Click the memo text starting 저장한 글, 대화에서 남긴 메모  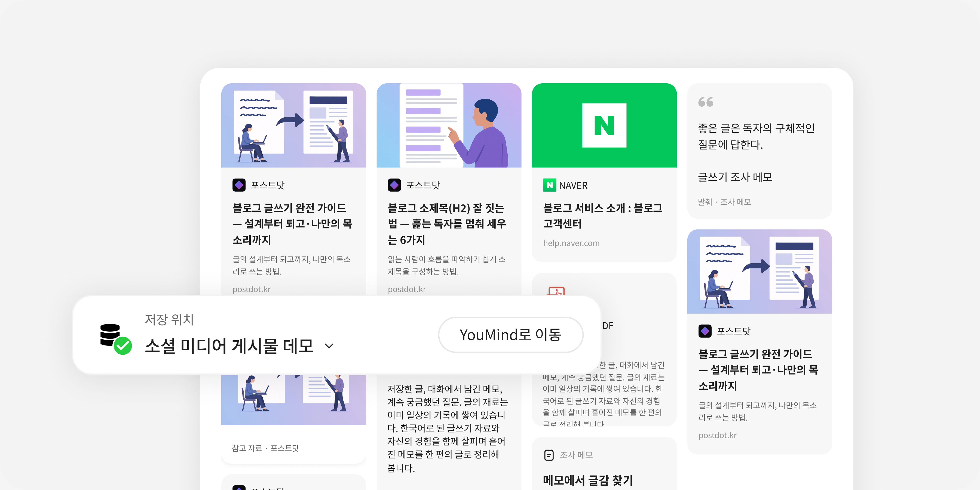pyautogui.click(x=447, y=428)
